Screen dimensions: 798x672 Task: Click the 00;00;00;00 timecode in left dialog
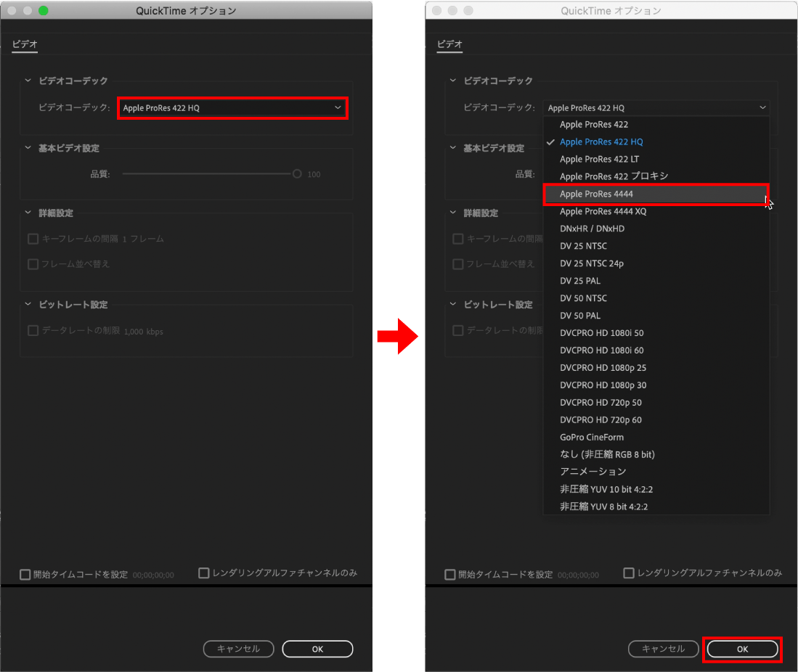coord(153,575)
